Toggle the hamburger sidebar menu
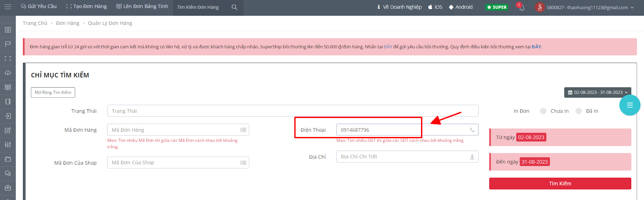 click(8, 7)
